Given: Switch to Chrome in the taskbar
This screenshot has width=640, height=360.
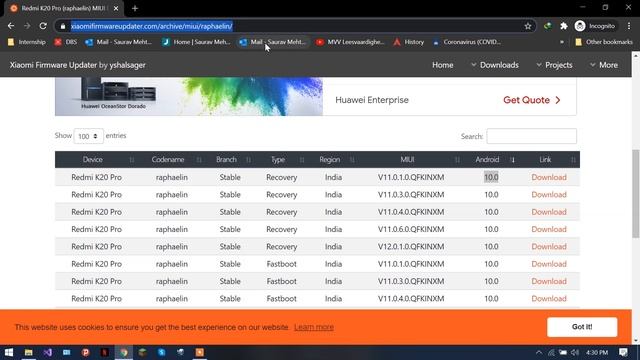Looking at the screenshot, I should [x=124, y=352].
